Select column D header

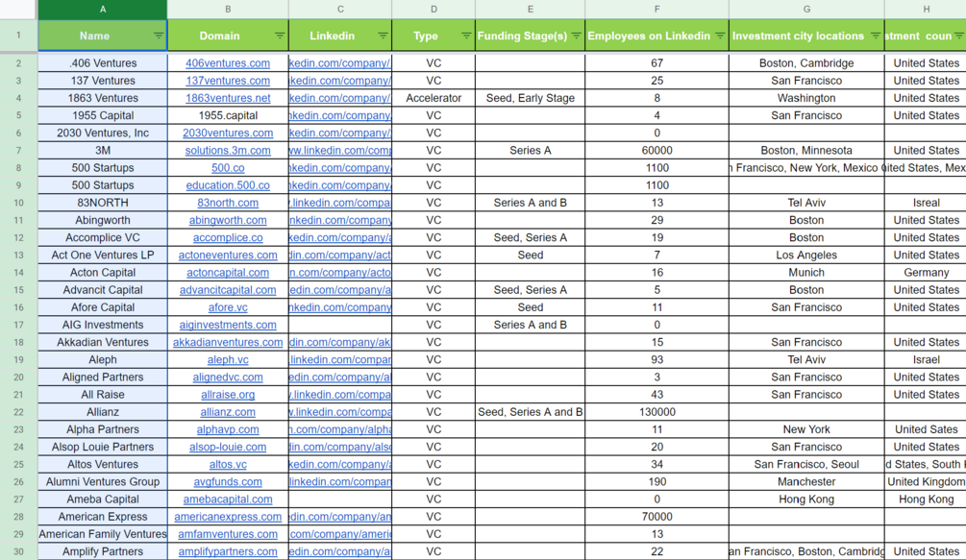[433, 10]
